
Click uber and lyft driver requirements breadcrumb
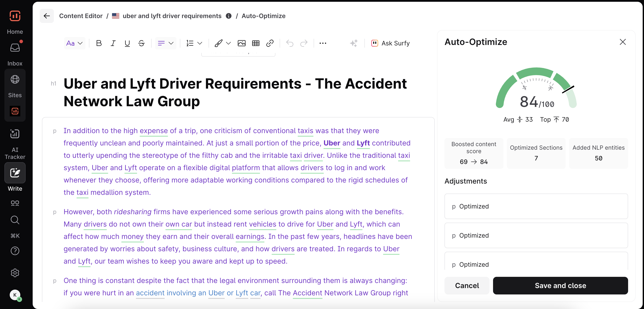172,16
